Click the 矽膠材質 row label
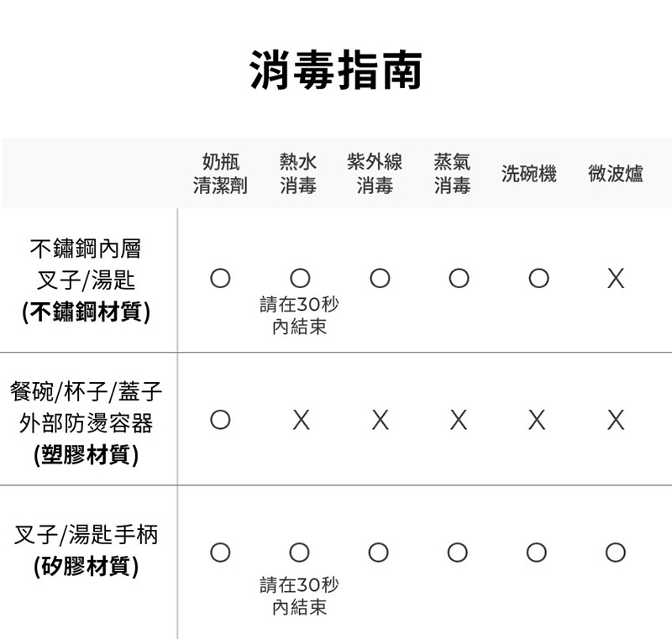Viewport: 672px width, 639px height. point(86,566)
